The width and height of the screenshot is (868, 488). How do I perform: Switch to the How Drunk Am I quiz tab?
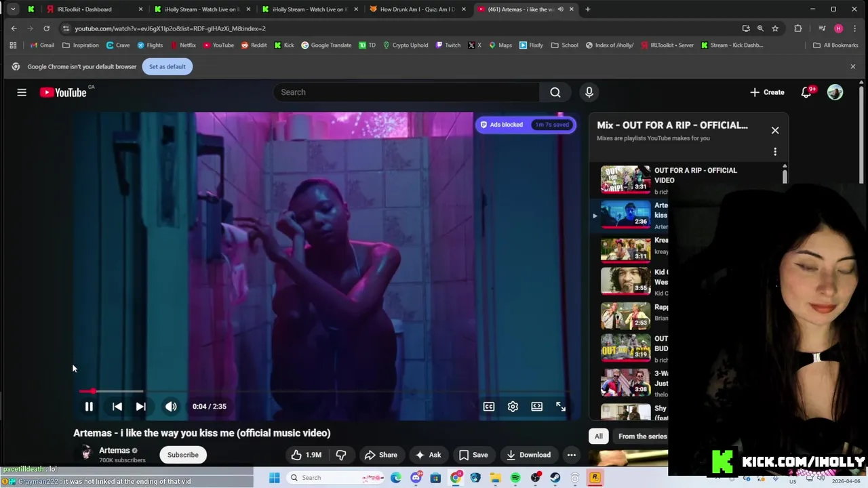click(x=417, y=9)
